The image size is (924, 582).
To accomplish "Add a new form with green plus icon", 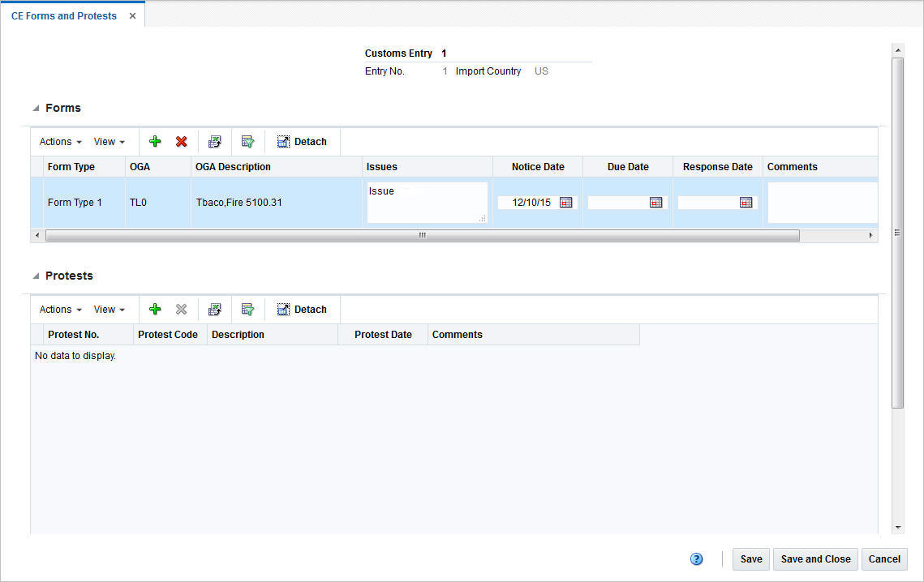I will click(155, 141).
